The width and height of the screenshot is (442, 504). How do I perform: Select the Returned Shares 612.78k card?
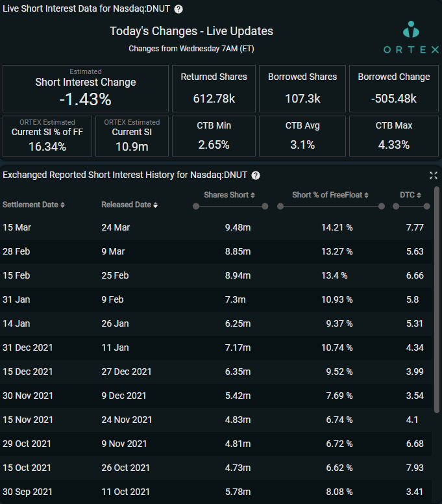click(214, 89)
